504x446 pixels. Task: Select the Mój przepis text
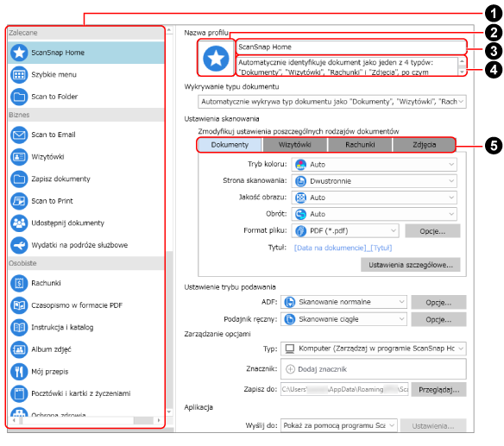[x=50, y=372]
